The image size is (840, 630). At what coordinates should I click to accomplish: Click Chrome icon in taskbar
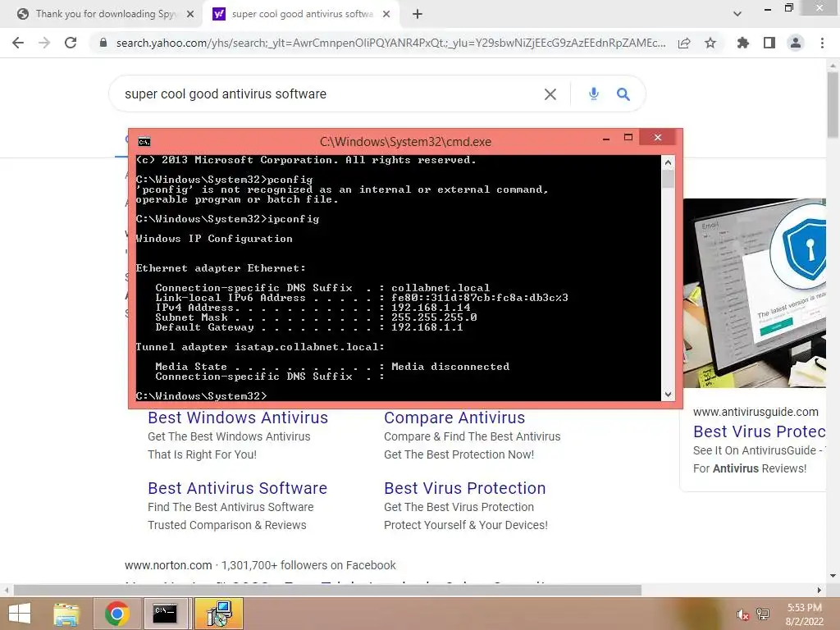[x=117, y=614]
